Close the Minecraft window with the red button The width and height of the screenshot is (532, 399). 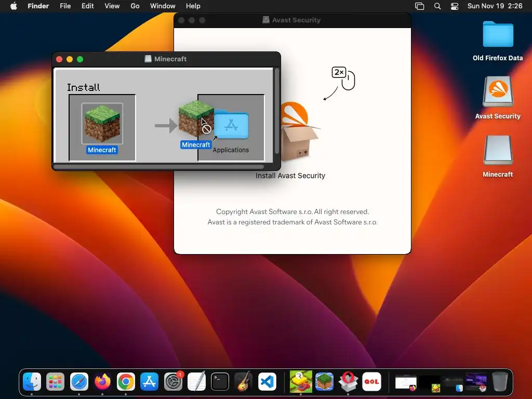pos(59,59)
